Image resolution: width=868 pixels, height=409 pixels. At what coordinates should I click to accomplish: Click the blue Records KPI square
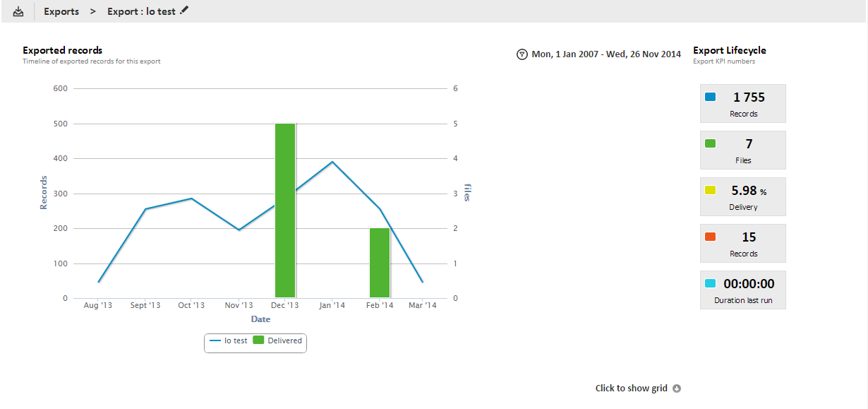[711, 97]
